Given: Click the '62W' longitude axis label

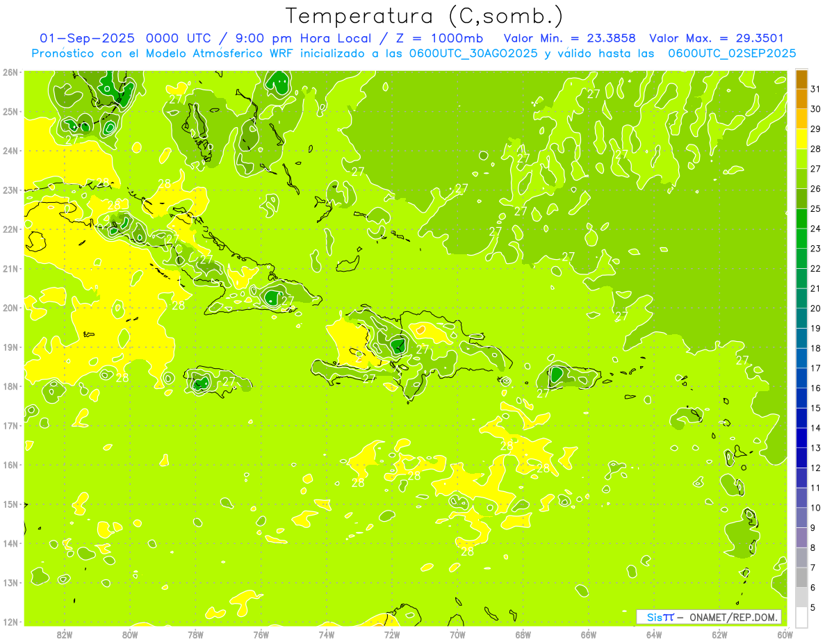Looking at the screenshot, I should click(719, 634).
